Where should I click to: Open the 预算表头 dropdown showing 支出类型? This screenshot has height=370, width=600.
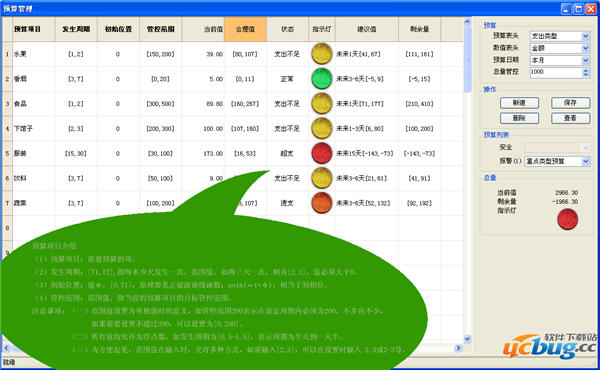click(x=560, y=36)
